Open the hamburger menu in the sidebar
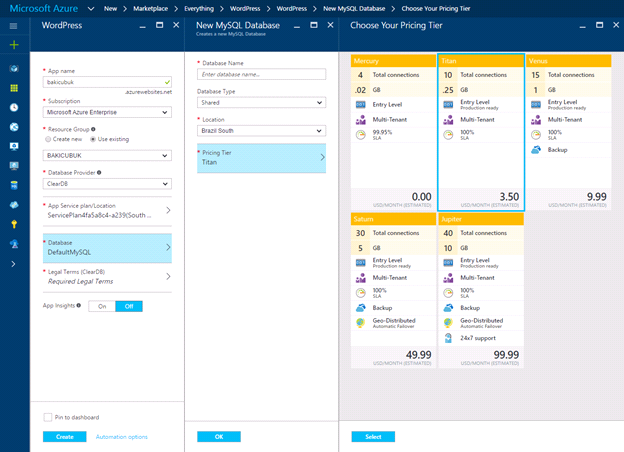This screenshot has width=624, height=452. pos(14,26)
